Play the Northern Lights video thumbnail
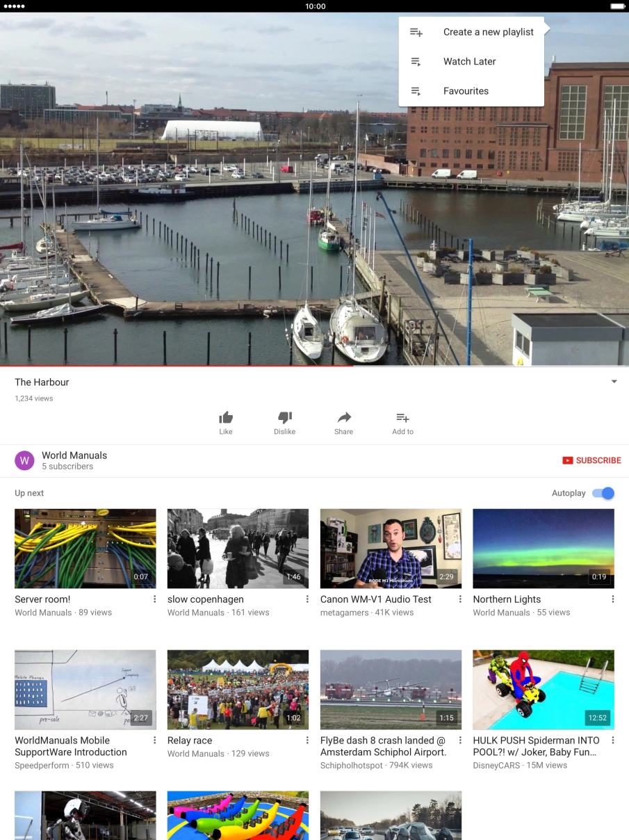This screenshot has height=840, width=629. coord(544,549)
